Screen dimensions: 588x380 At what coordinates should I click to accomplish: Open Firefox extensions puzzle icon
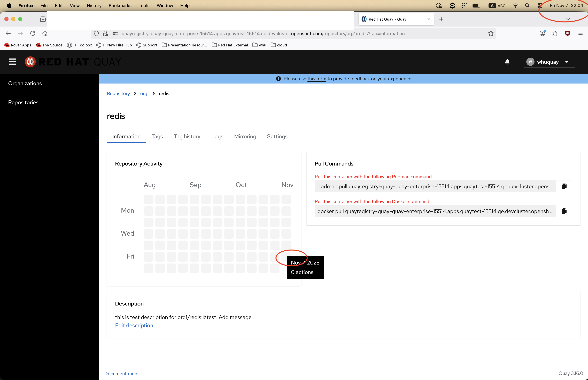555,34
